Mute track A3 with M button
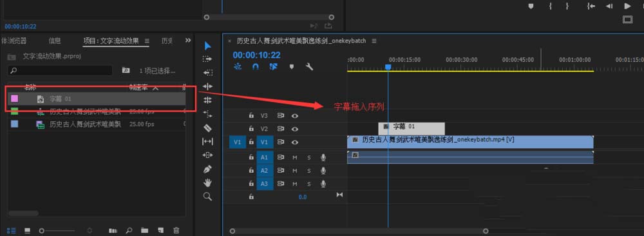Image resolution: width=644 pixels, height=236 pixels. click(x=295, y=184)
